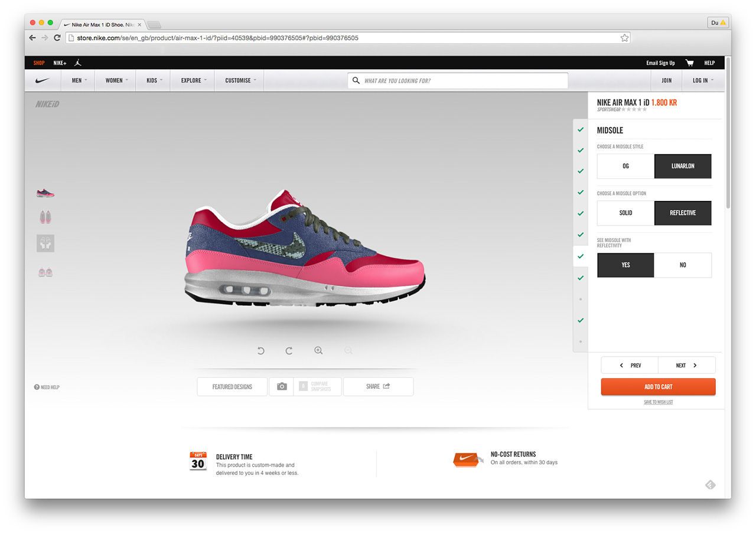Screen dimensions: 756x534
Task: Go forward in browser
Action: click(x=45, y=38)
